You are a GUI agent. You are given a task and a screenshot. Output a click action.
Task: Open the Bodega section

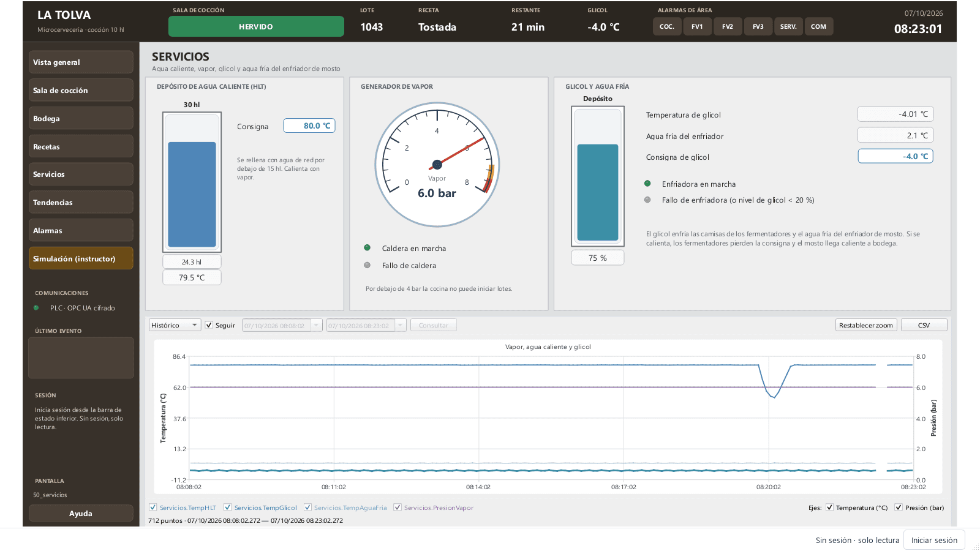[81, 118]
